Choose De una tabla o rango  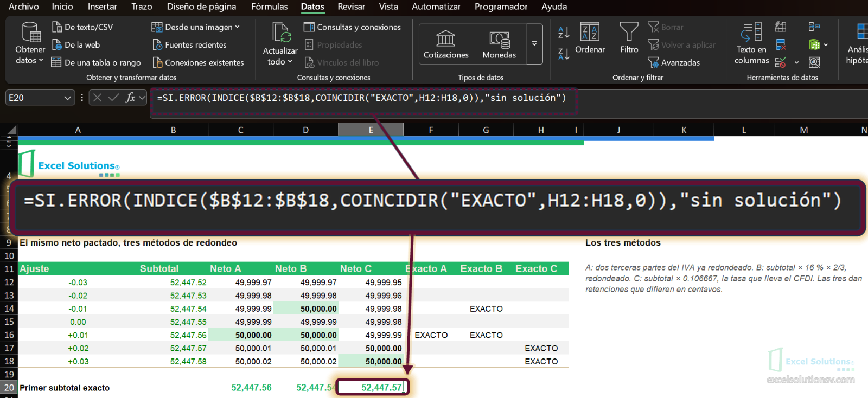(96, 63)
